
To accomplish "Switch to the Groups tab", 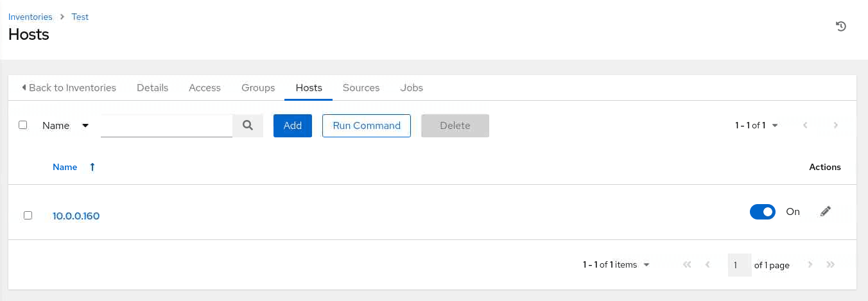I will pos(258,87).
